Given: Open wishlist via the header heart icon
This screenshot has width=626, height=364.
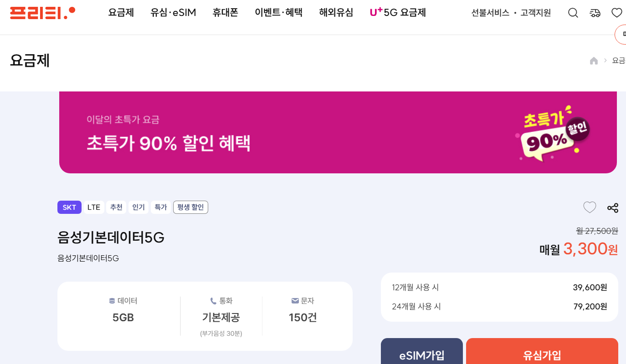Looking at the screenshot, I should point(616,12).
